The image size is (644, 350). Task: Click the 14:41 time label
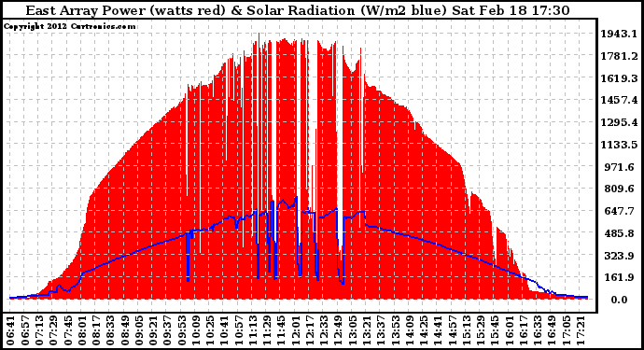pyautogui.click(x=439, y=330)
